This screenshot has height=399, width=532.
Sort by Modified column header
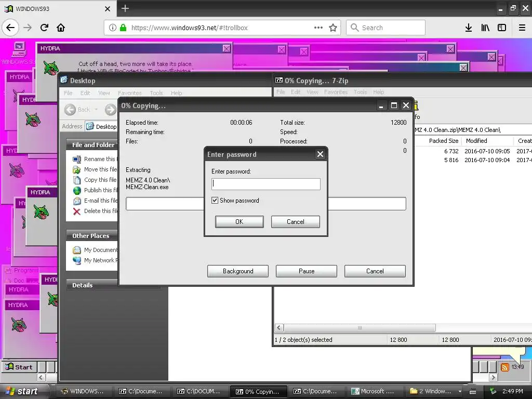(488, 141)
